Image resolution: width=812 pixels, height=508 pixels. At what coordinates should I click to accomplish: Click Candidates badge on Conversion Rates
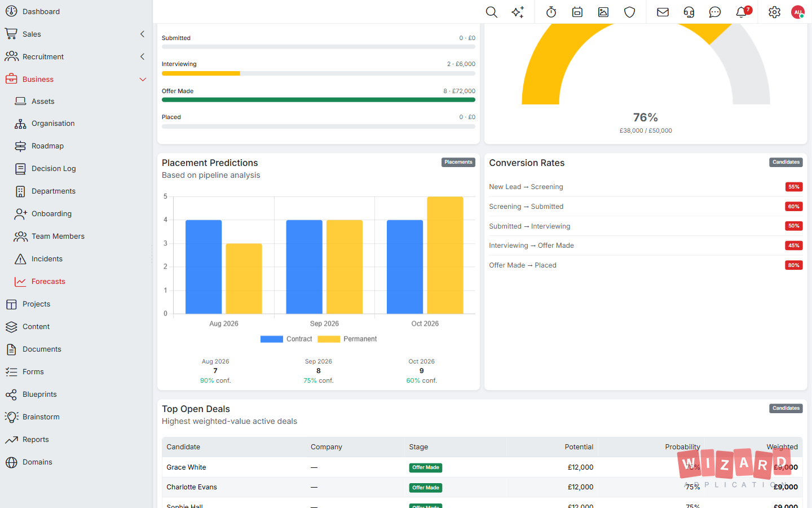pyautogui.click(x=786, y=163)
